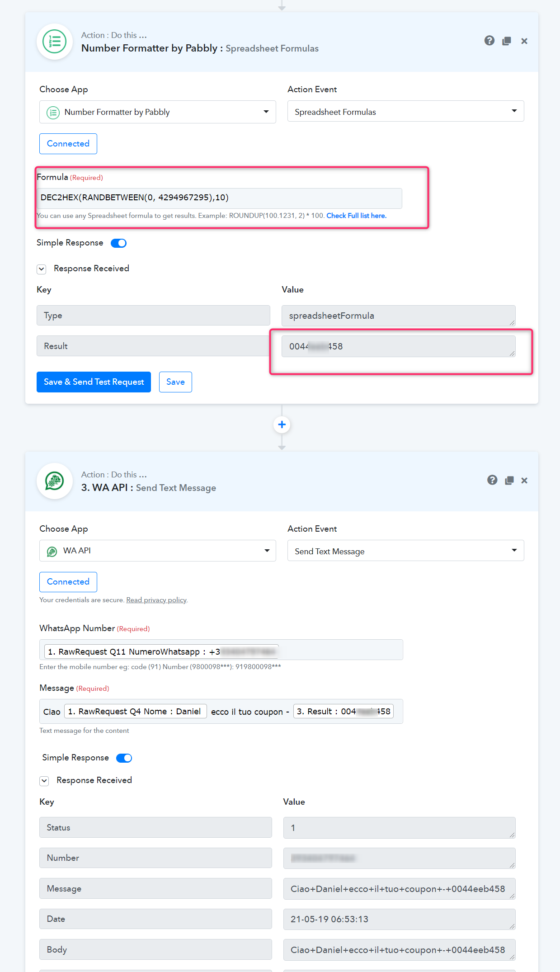Remove the Number Formatter action step

pyautogui.click(x=524, y=41)
